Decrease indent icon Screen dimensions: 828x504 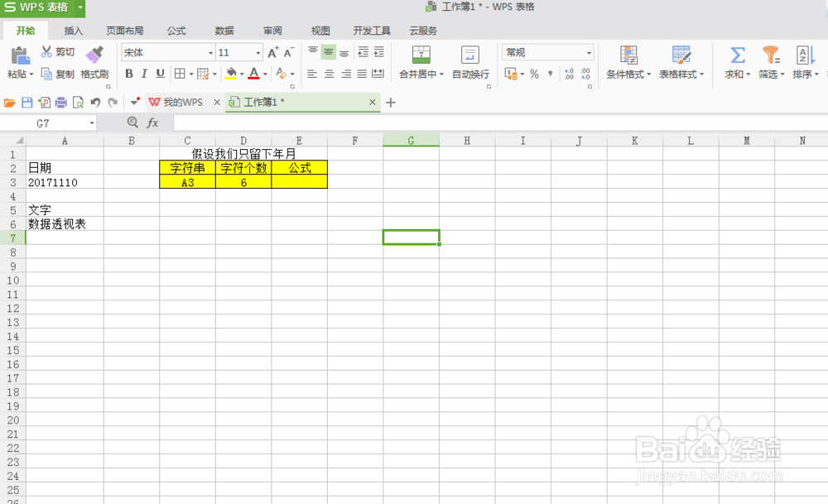tap(363, 51)
